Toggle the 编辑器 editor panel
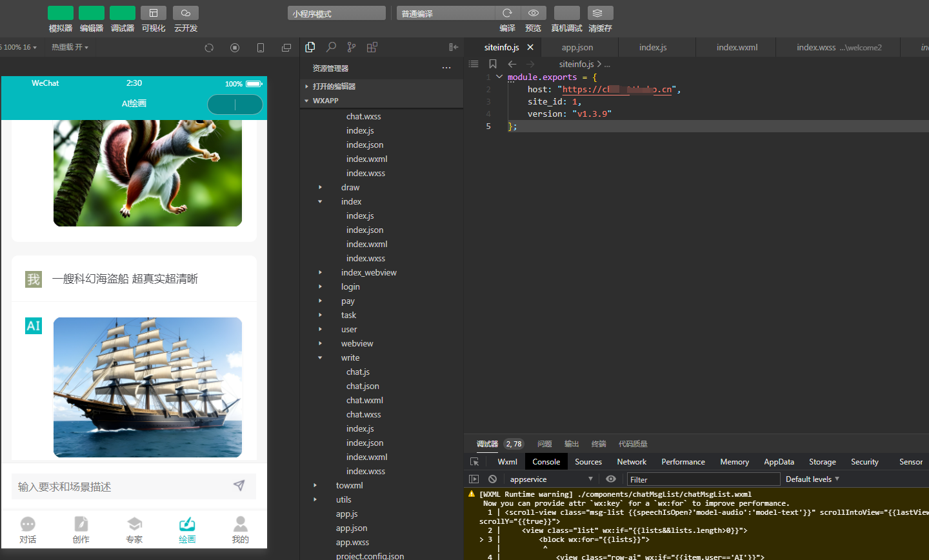 92,13
